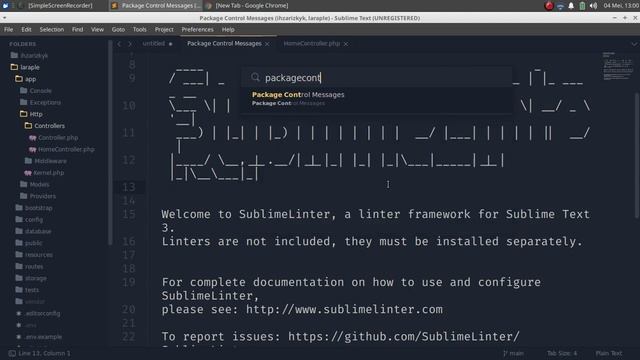Click the ihzarizkyk folder icon in sidebar

(14, 55)
